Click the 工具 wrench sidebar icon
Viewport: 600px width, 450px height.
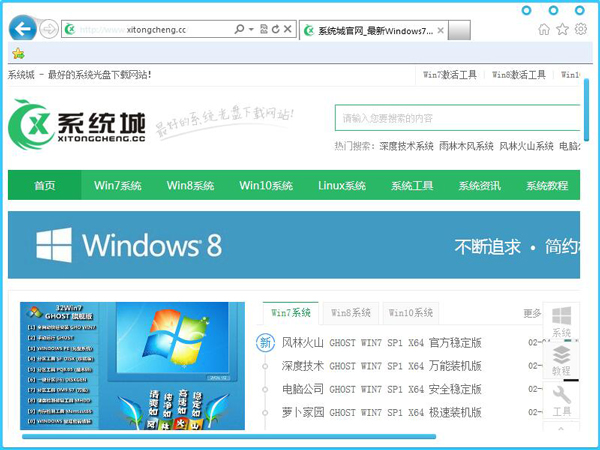click(x=561, y=400)
